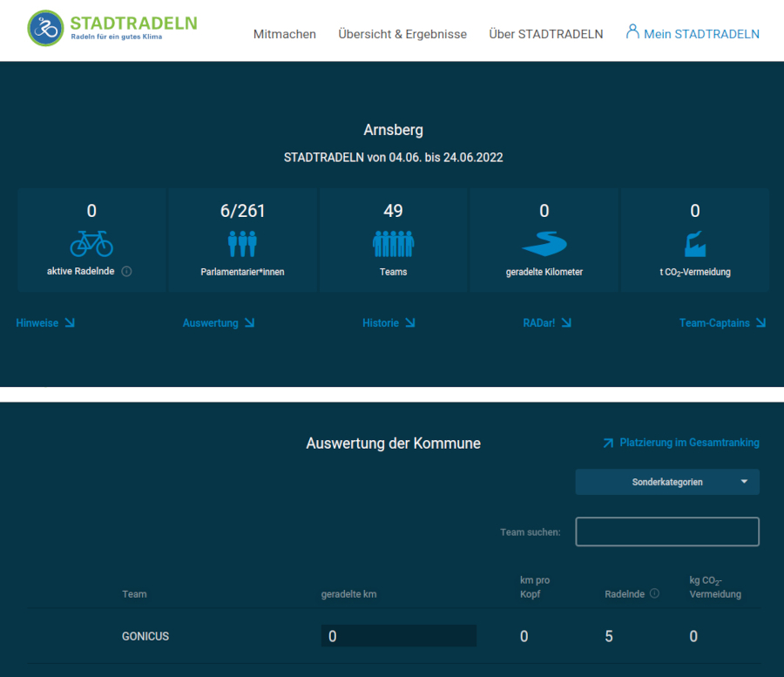Jump to the RADar! section
Image resolution: width=784 pixels, height=677 pixels.
(547, 323)
